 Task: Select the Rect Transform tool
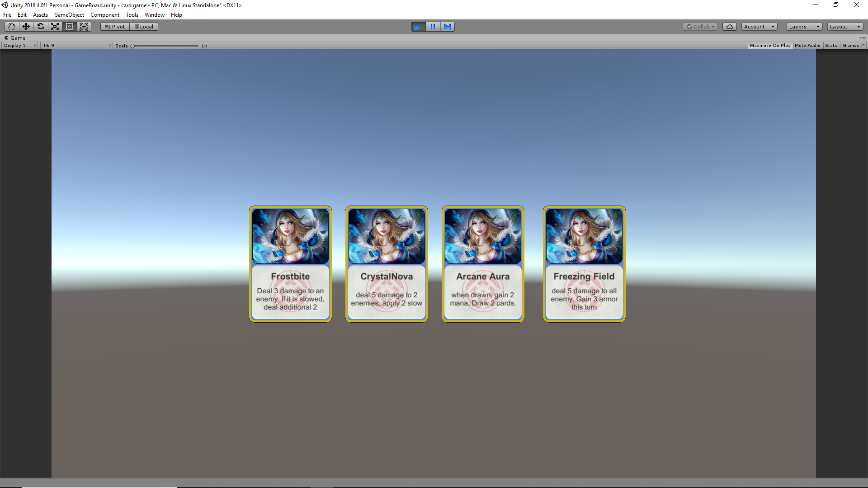pyautogui.click(x=69, y=27)
